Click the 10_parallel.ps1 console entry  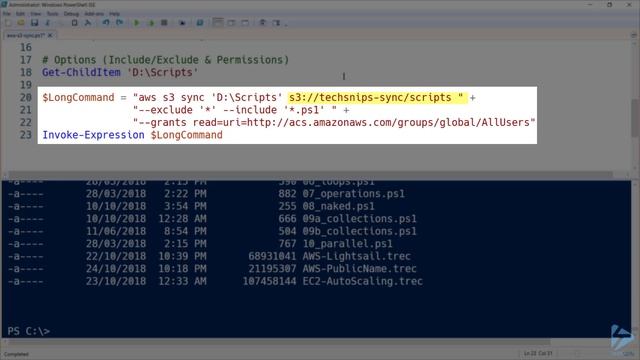pyautogui.click(x=347, y=244)
